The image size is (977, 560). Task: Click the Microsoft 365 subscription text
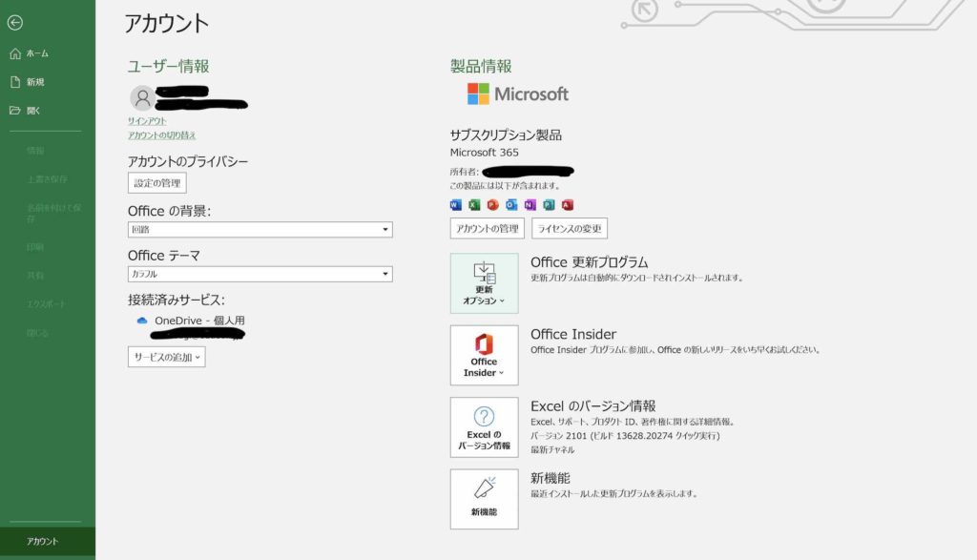pos(484,153)
